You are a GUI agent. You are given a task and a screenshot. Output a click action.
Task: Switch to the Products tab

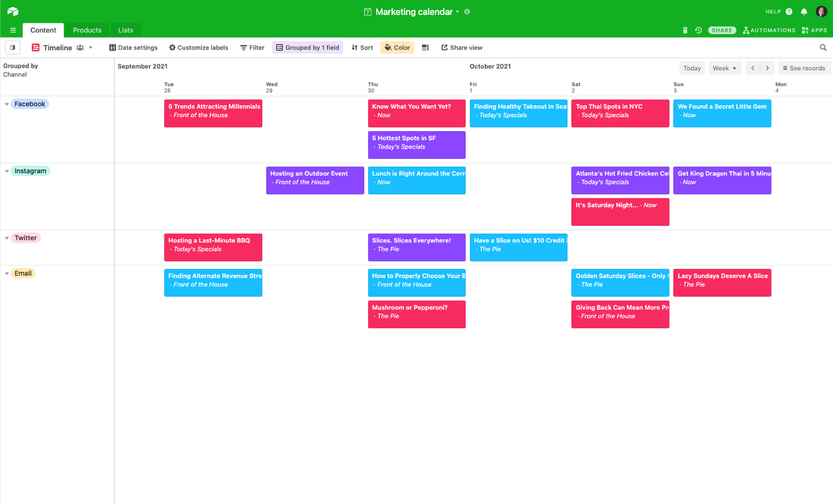(87, 30)
